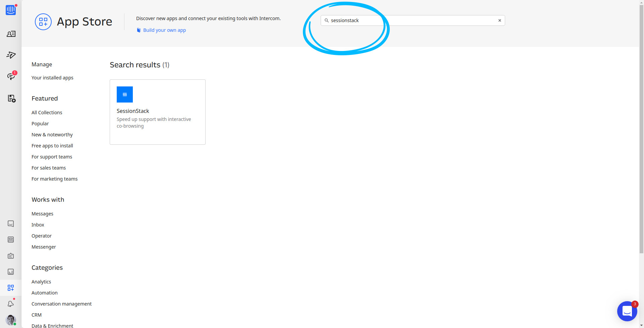Open the user profile avatar
This screenshot has width=644, height=328.
[11, 320]
